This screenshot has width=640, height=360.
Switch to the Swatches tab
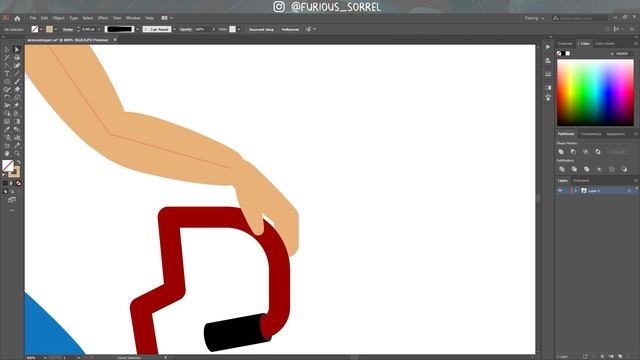(565, 44)
